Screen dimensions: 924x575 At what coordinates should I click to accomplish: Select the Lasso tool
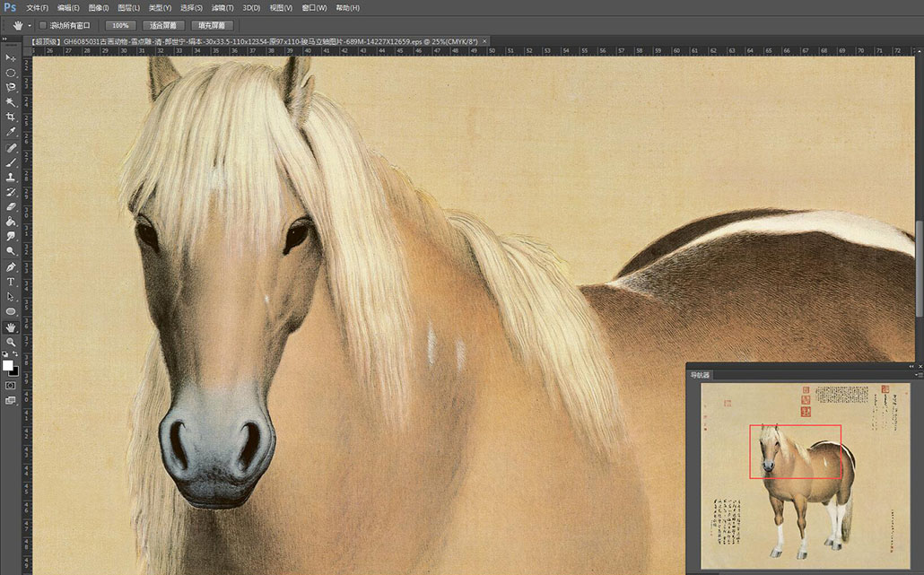pos(11,88)
